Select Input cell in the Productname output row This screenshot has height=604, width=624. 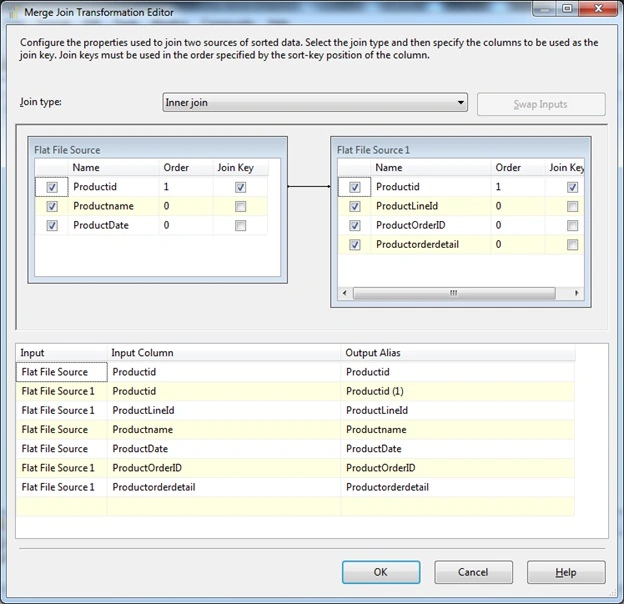61,430
